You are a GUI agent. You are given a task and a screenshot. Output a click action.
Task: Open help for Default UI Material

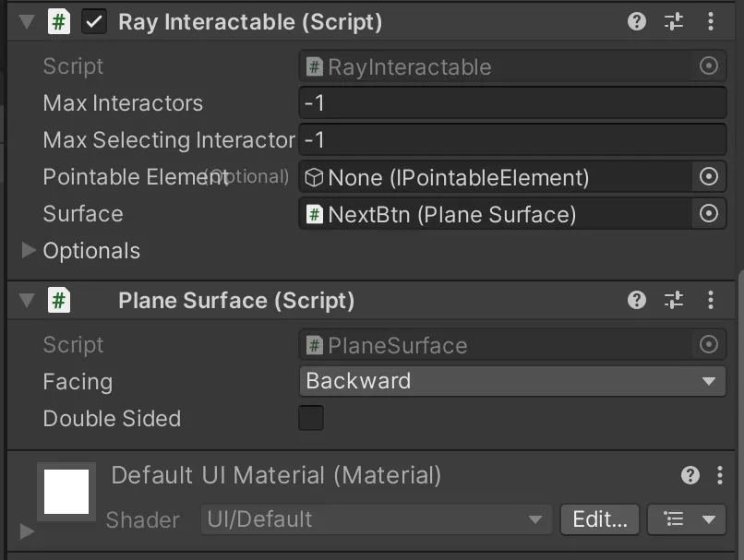pyautogui.click(x=690, y=475)
